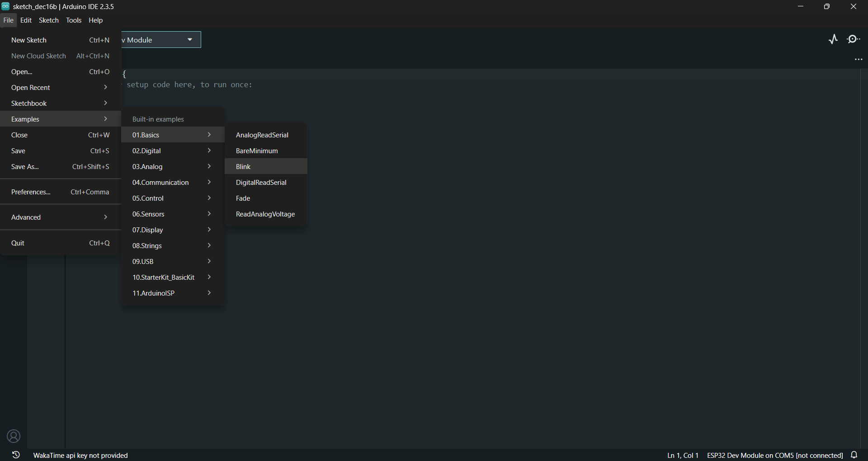Open the AnalogReadSerial example

(x=266, y=135)
